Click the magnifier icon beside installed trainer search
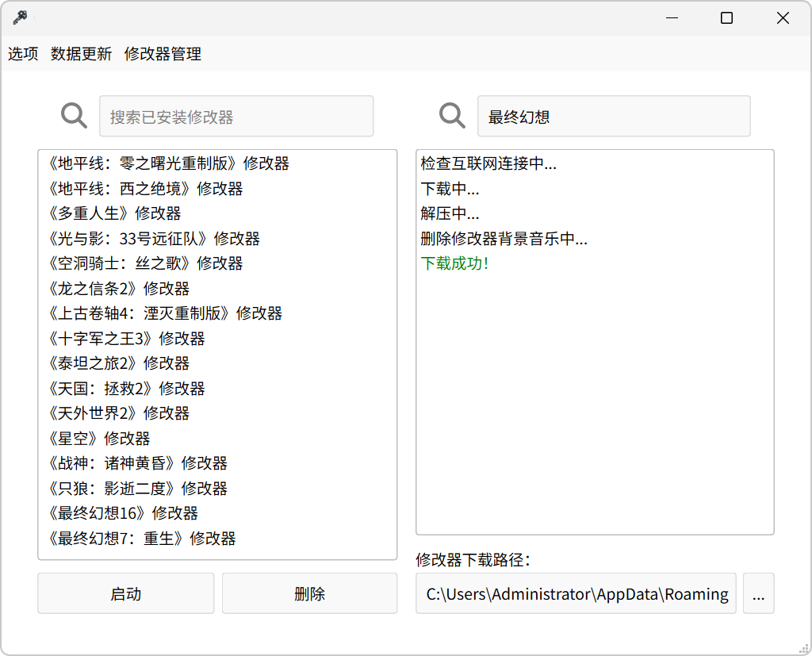 tap(74, 116)
